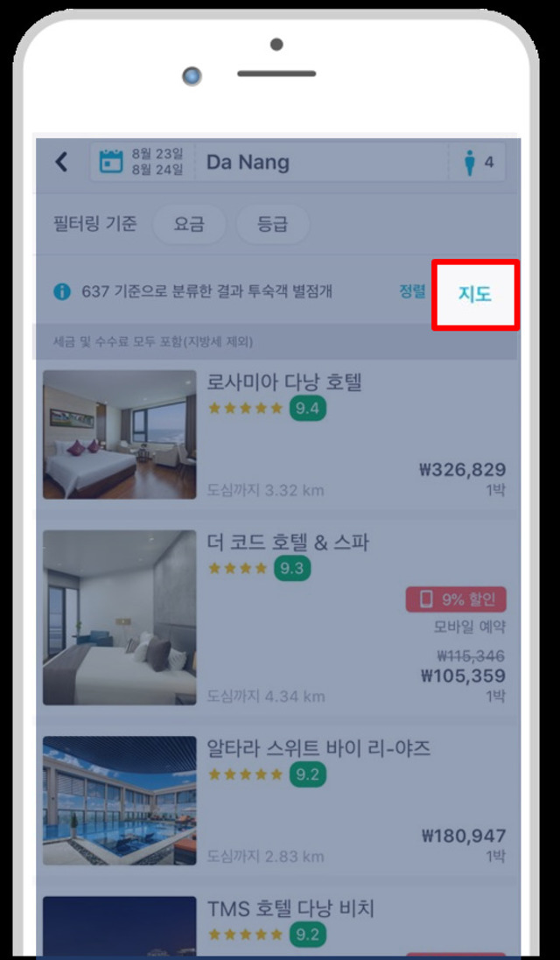Tap the 9.3 rating badge

pyautogui.click(x=292, y=568)
